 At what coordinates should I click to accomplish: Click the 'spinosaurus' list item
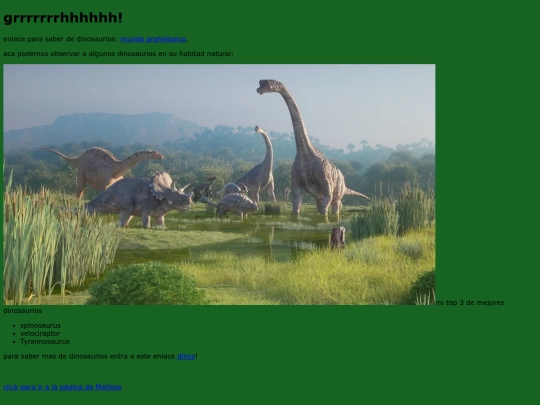coord(40,325)
